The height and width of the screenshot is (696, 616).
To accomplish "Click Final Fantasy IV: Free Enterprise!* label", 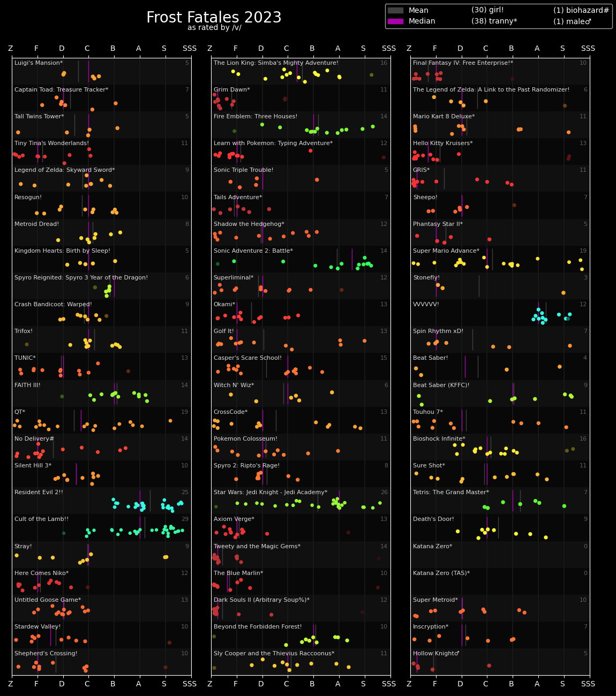I will click(463, 63).
